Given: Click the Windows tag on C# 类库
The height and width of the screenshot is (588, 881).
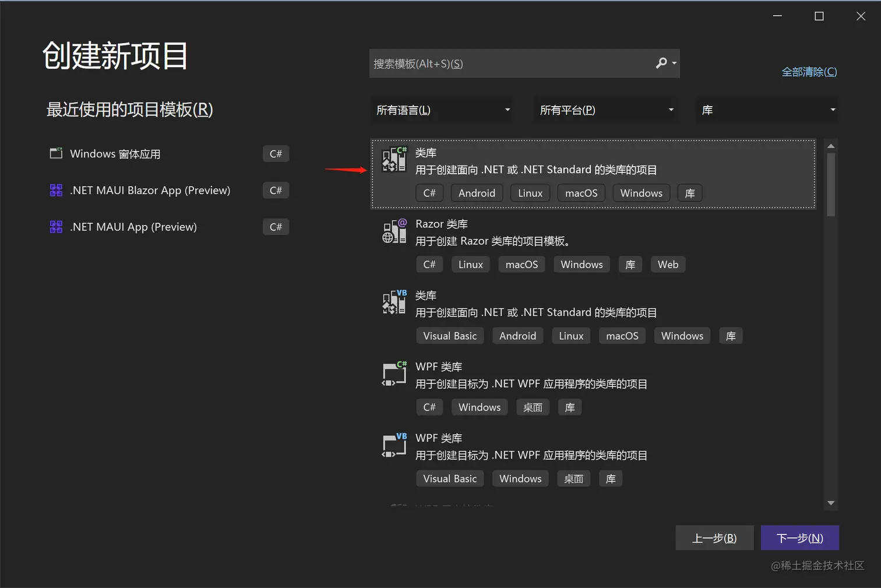Looking at the screenshot, I should tap(642, 193).
